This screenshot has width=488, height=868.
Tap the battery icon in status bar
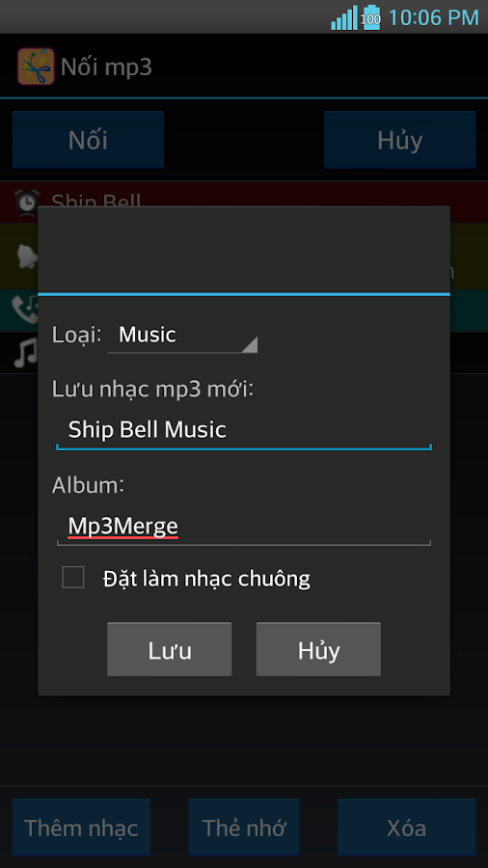[370, 17]
